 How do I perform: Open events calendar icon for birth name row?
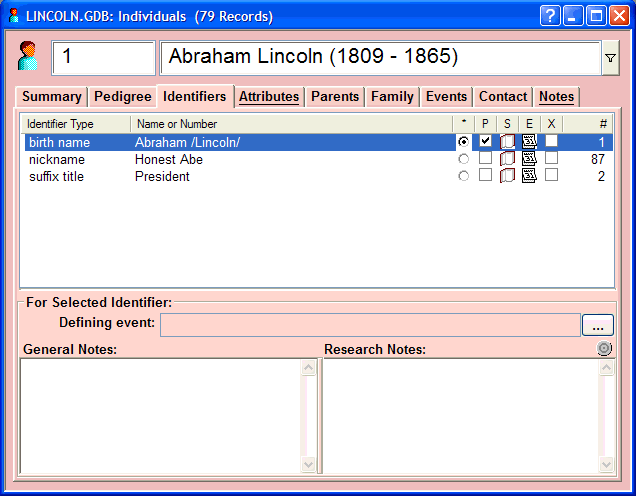tap(529, 142)
